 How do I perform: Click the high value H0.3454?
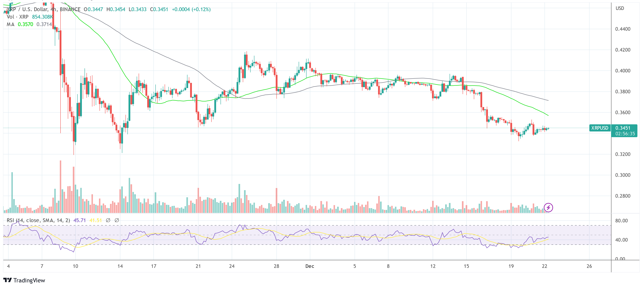(116, 9)
